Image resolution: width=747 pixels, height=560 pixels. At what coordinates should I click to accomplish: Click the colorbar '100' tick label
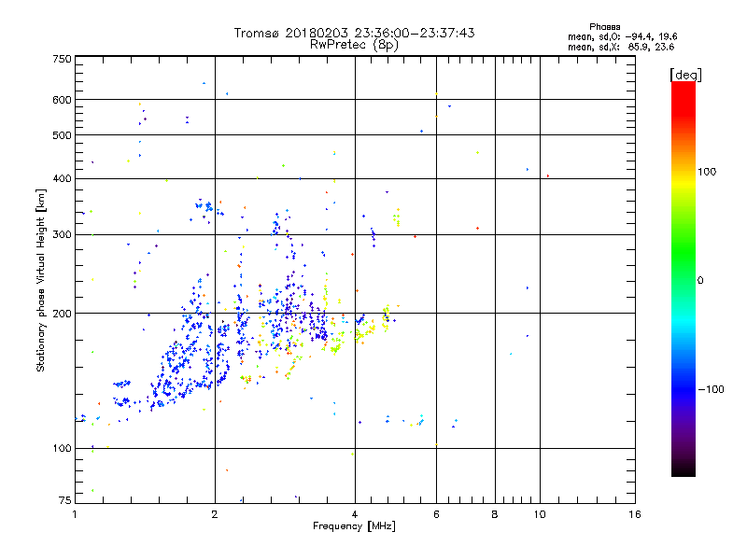[x=707, y=172]
